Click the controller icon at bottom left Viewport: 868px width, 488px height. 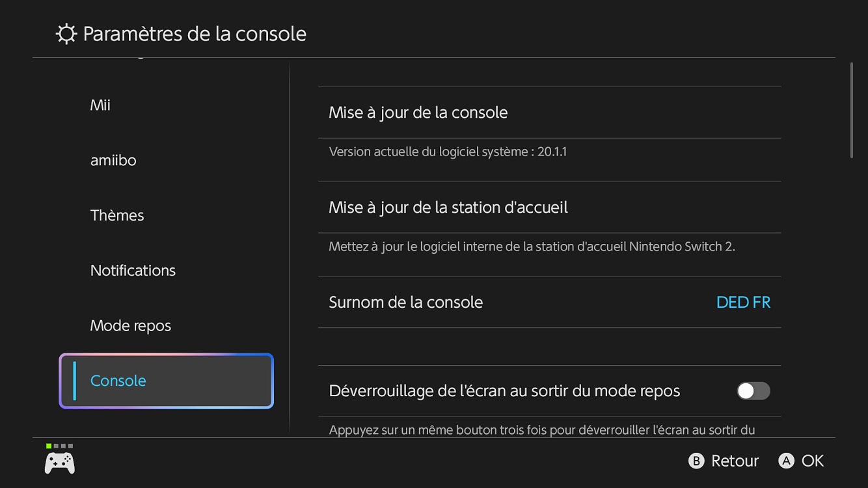pyautogui.click(x=59, y=463)
